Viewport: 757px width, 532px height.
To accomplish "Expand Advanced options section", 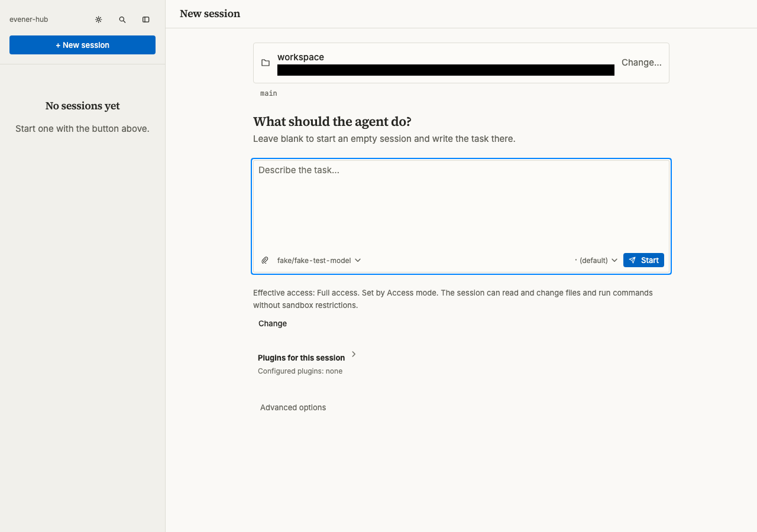I will pyautogui.click(x=293, y=407).
